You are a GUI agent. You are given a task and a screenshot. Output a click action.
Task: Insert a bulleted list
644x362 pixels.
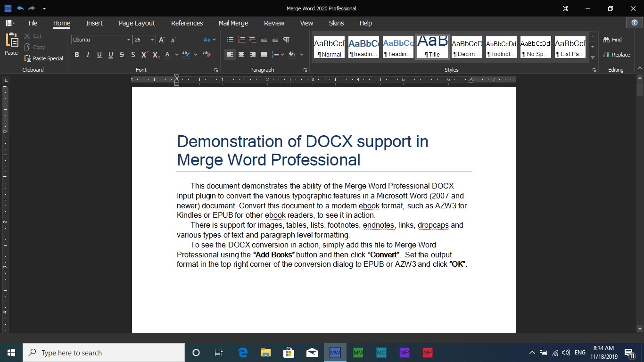click(x=230, y=40)
